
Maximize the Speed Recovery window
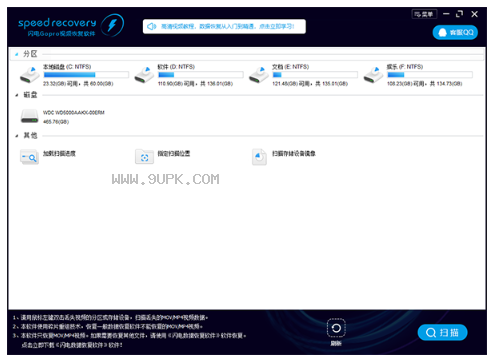[x=459, y=14]
